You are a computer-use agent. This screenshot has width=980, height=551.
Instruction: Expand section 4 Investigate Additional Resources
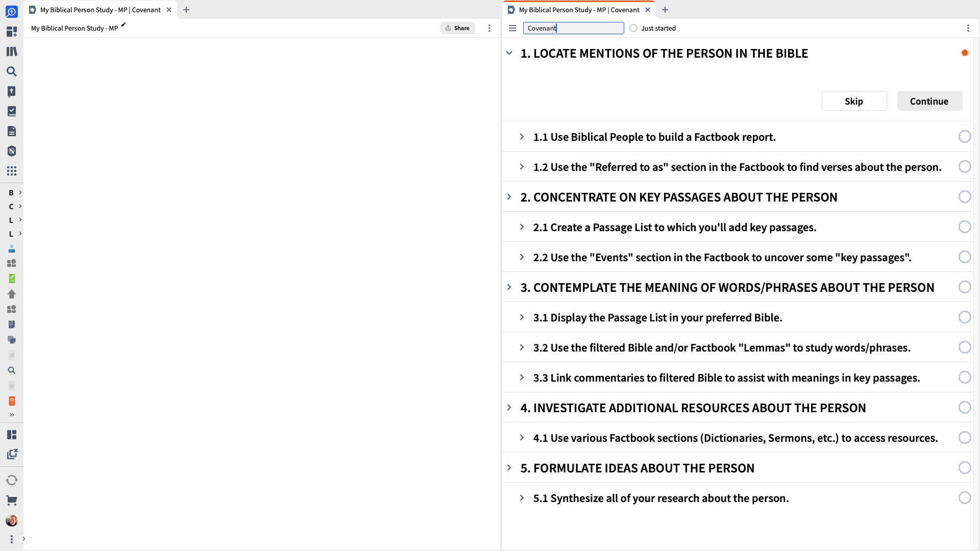click(509, 408)
